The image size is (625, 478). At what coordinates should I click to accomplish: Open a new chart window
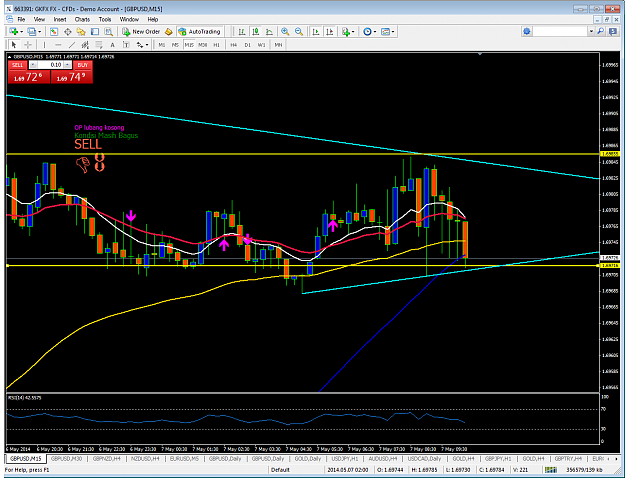click(14, 31)
